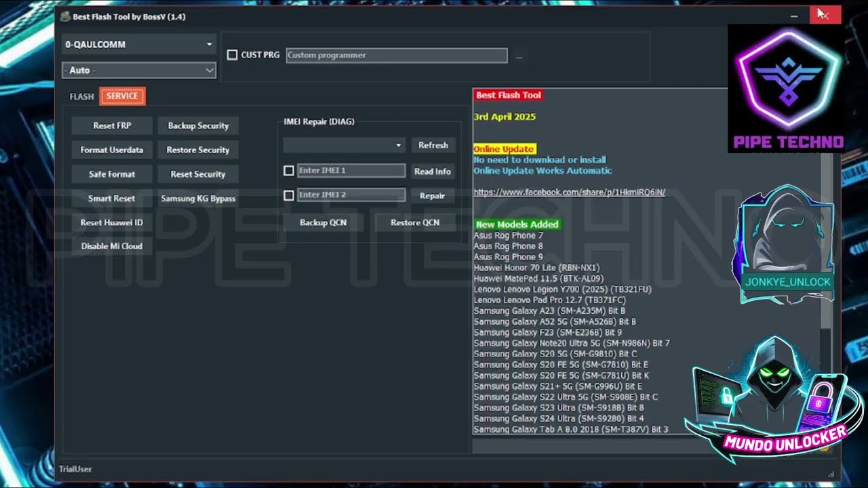Click "Samsung Galaxy Tab A 8.0 2018" line
Screen dimensions: 868x488
(x=571, y=430)
